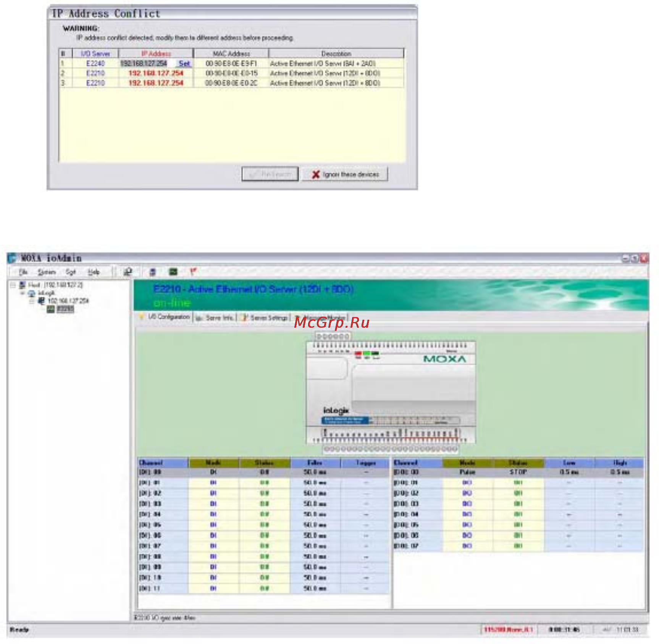Viewport: 659px width, 644px height.
Task: Click the green module toolbar icon
Action: click(173, 272)
